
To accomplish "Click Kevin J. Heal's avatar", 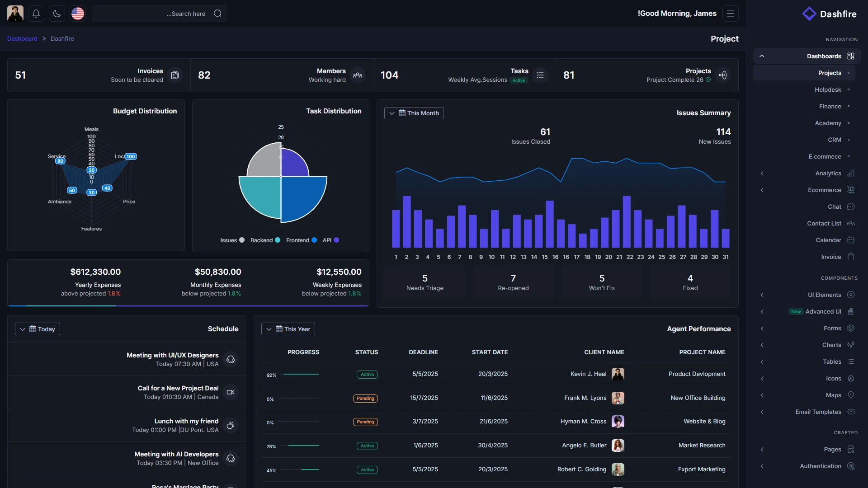I will [618, 374].
